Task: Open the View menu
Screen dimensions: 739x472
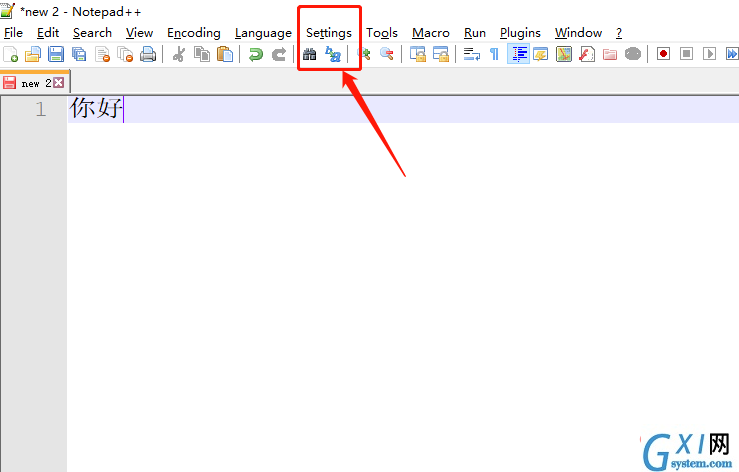Action: 140,33
